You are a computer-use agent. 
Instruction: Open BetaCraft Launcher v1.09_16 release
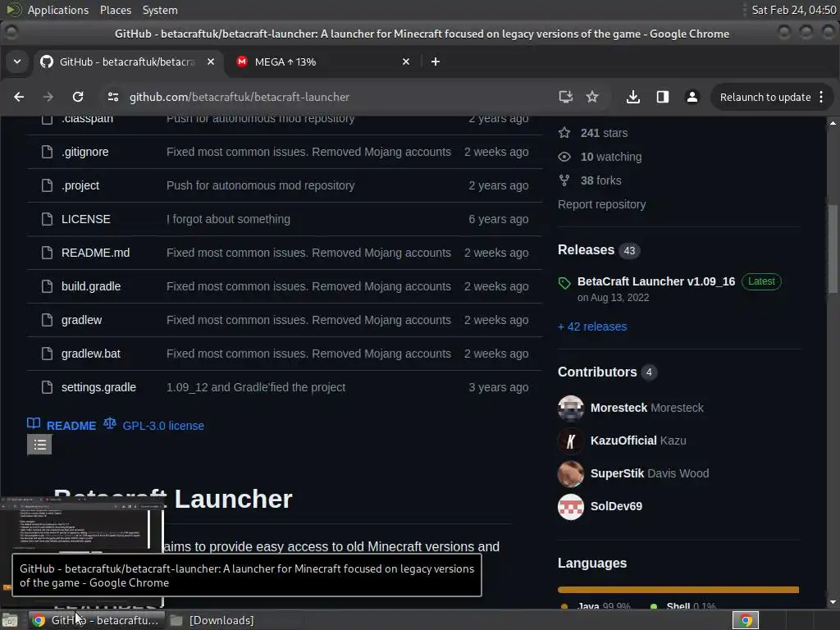pyautogui.click(x=655, y=282)
